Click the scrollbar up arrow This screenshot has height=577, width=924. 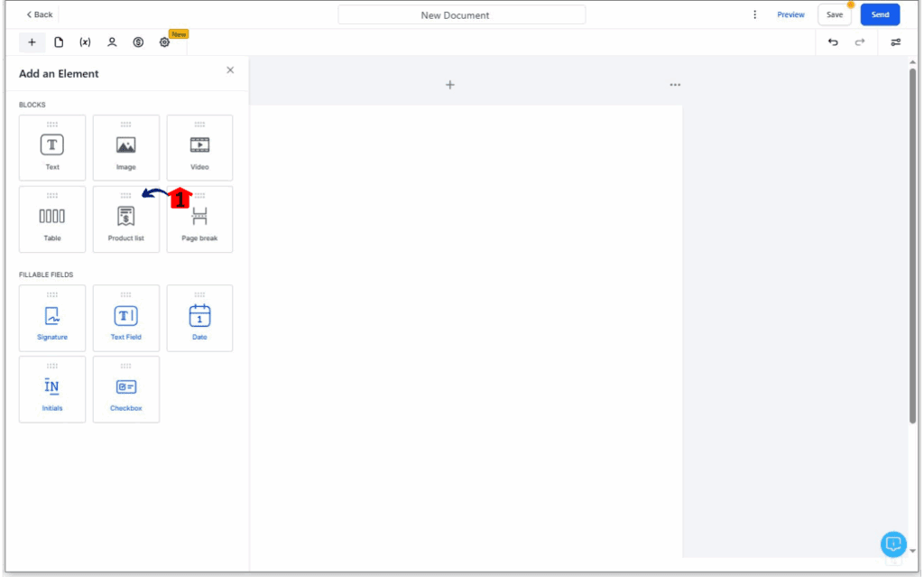[x=912, y=62]
